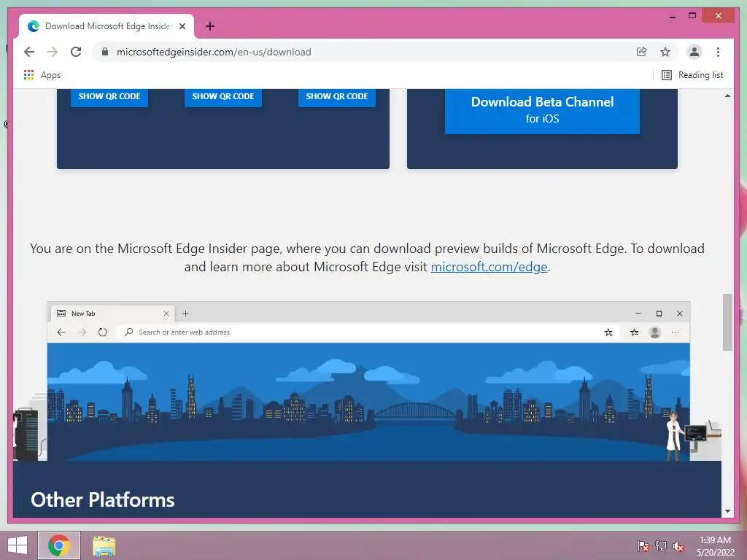Viewport: 747px width, 560px height.
Task: Share this page icon in address bar
Action: point(642,52)
